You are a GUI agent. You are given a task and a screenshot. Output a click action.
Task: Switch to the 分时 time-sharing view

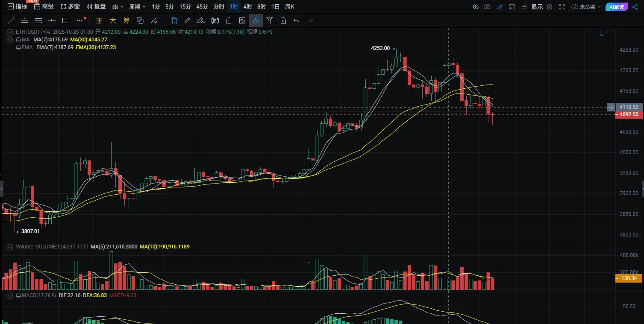(218, 6)
